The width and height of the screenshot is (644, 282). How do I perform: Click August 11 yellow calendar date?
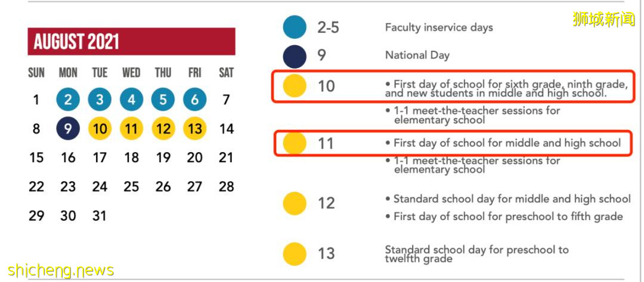pos(131,128)
